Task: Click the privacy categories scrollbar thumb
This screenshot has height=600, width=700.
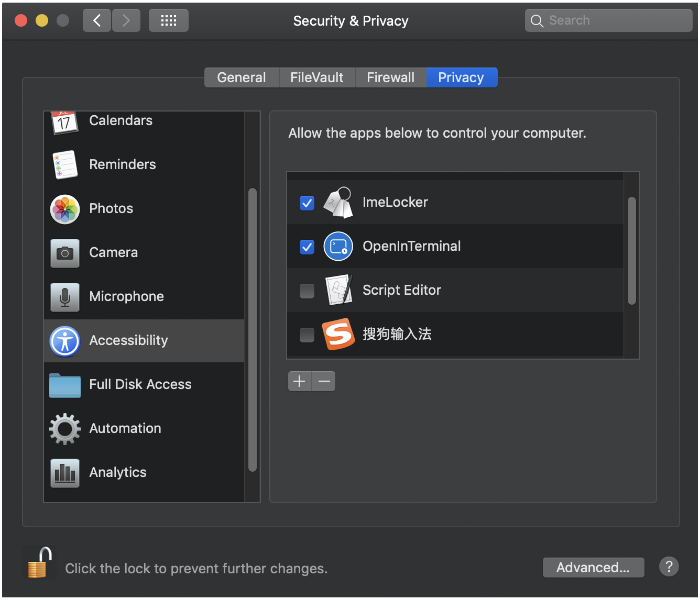Action: (253, 330)
